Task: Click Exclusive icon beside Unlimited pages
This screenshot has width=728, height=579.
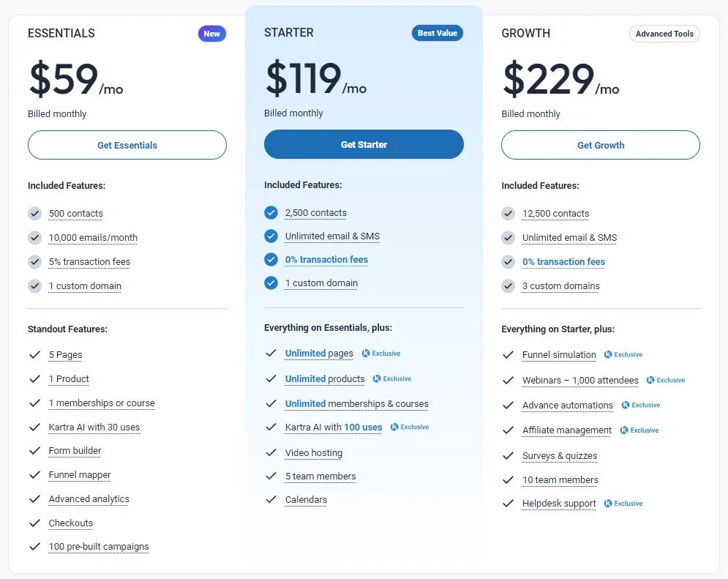Action: [366, 354]
